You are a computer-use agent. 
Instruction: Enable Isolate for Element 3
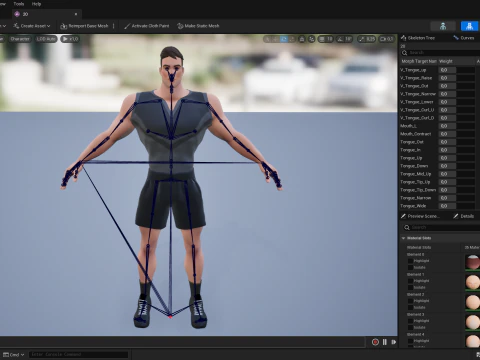click(410, 328)
